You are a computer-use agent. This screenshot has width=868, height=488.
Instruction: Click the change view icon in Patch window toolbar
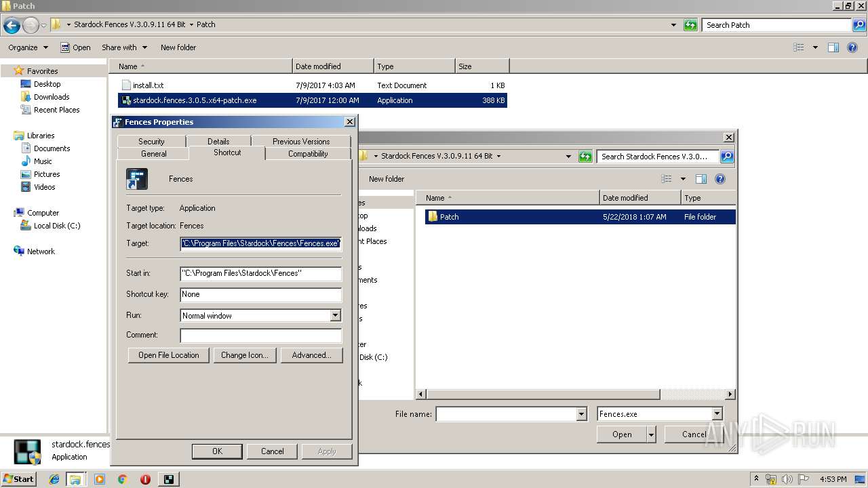(x=799, y=47)
